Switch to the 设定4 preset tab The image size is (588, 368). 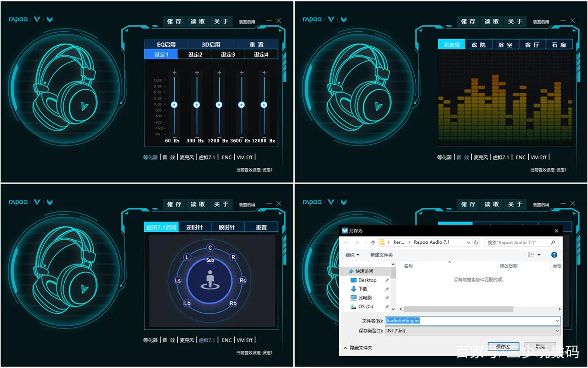(x=261, y=54)
